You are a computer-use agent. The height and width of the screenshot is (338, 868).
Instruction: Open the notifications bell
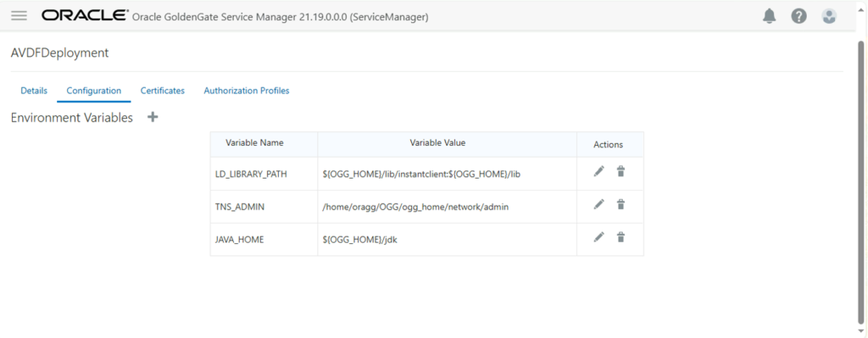click(x=770, y=17)
